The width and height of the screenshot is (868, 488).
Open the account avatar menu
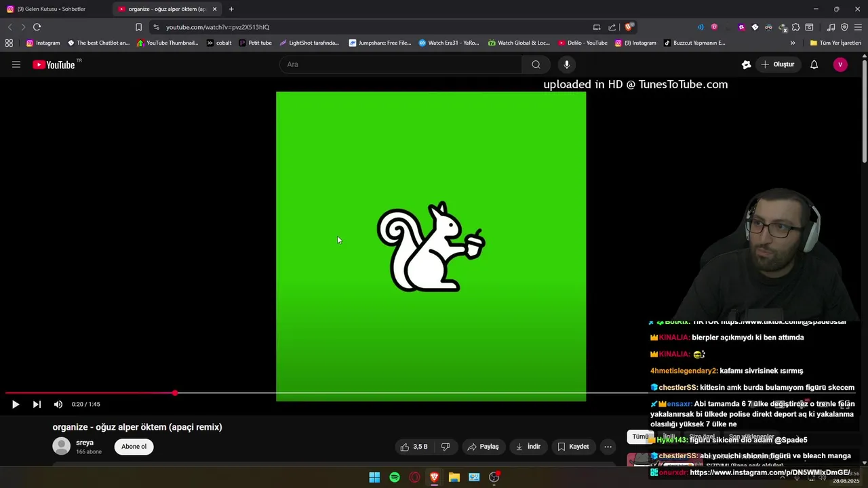point(840,64)
